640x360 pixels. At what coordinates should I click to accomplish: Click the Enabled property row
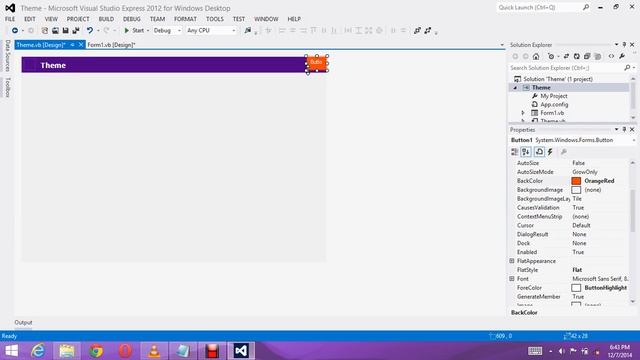click(570, 252)
